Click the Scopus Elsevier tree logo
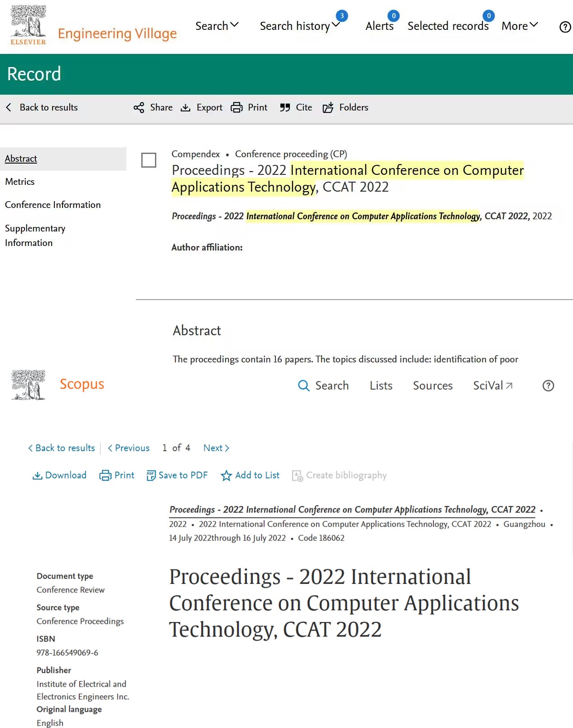The width and height of the screenshot is (573, 728). click(28, 385)
